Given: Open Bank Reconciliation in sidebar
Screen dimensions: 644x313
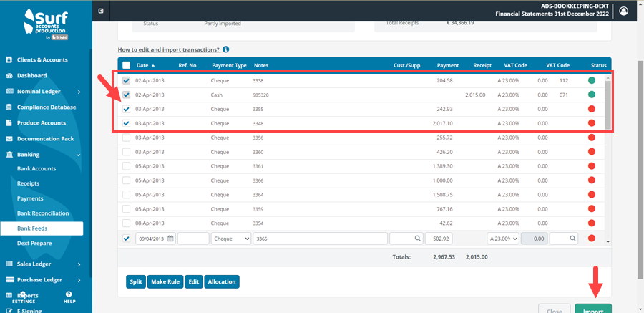Looking at the screenshot, I should (43, 213).
